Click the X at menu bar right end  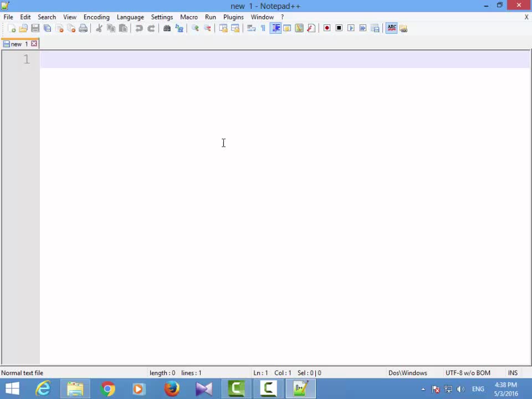[526, 17]
